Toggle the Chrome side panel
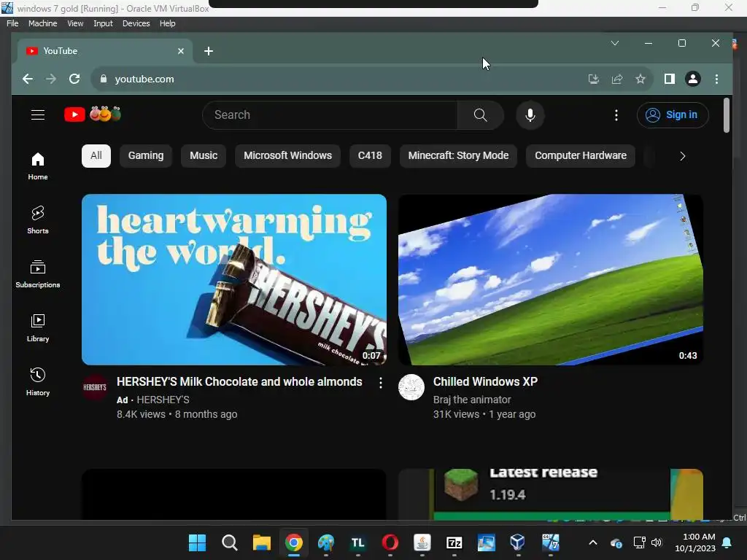The width and height of the screenshot is (747, 560). (670, 79)
